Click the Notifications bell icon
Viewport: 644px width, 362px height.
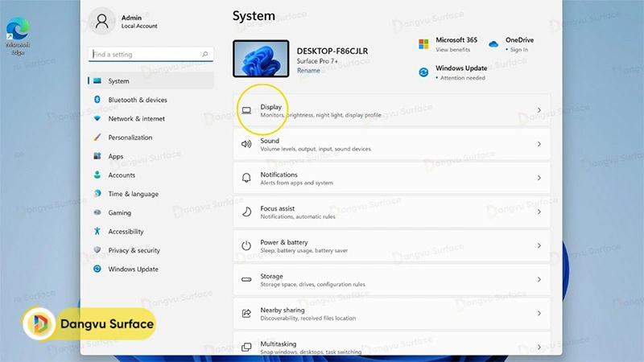coord(246,178)
